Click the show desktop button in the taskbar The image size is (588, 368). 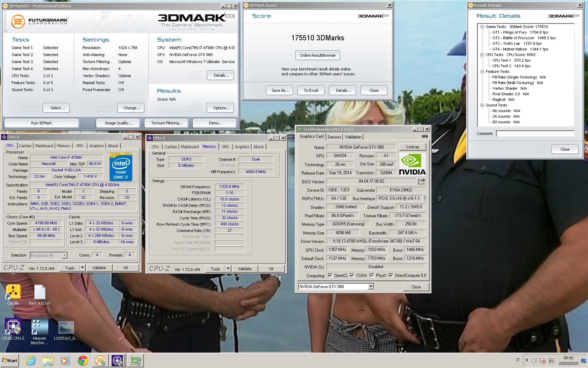click(x=584, y=360)
